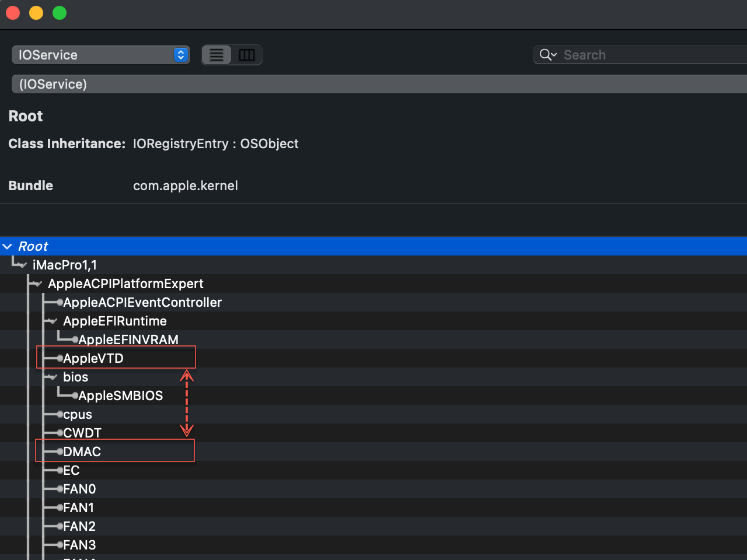
Task: Select the AppleSMBIOS entry
Action: click(121, 395)
